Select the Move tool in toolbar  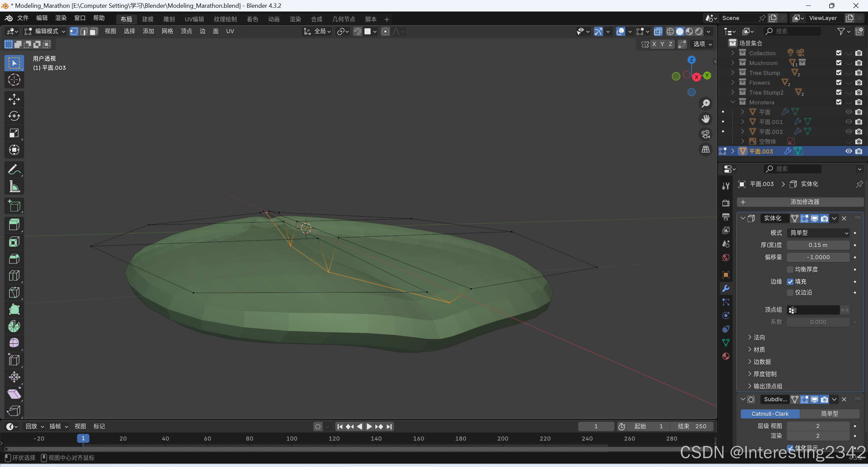pos(14,99)
